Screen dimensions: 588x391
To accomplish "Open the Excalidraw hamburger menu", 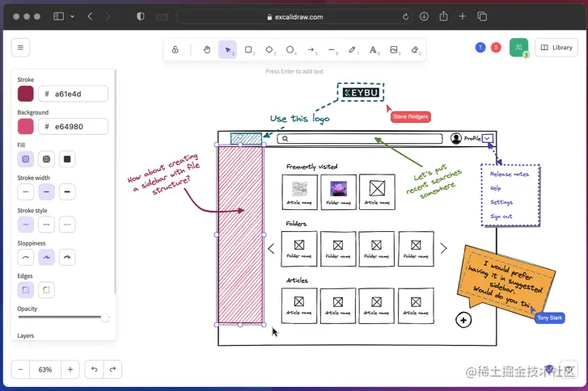I will (21, 48).
